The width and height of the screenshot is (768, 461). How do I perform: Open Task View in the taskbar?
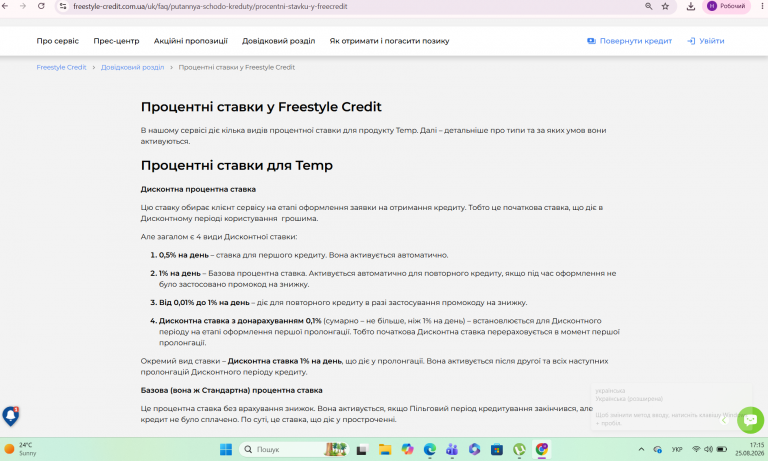(x=362, y=449)
